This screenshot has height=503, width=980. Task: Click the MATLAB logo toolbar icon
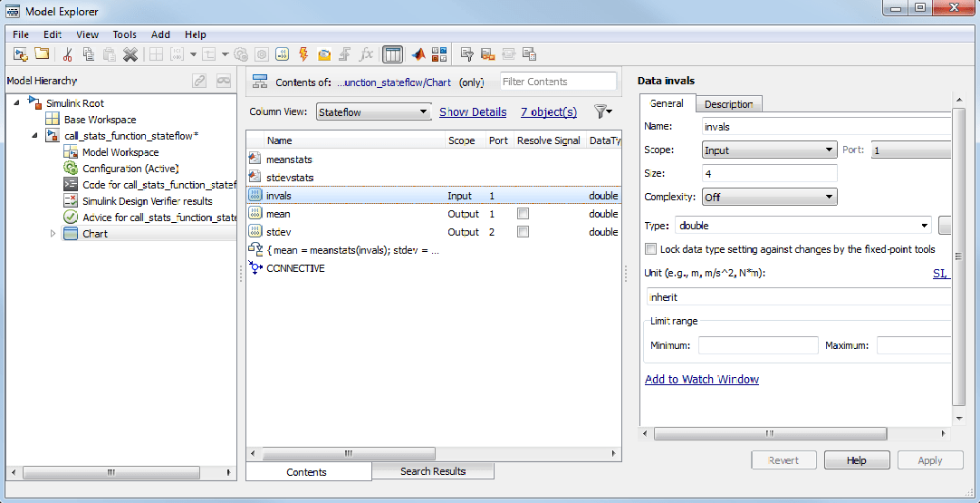tap(418, 54)
